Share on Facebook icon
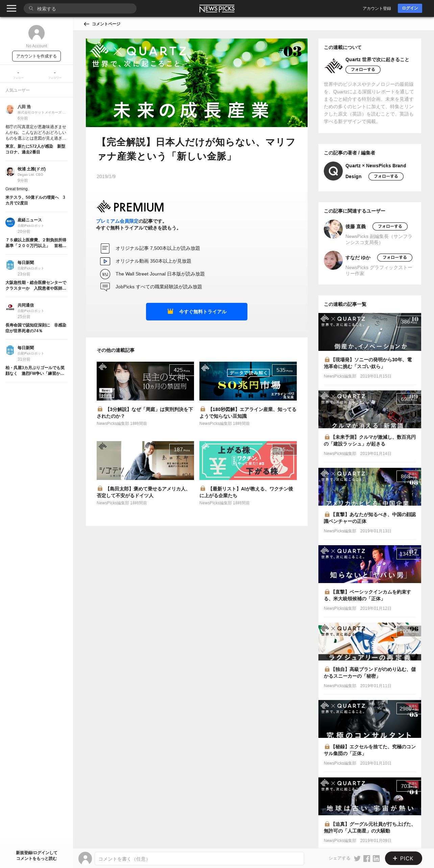The width and height of the screenshot is (434, 868). [367, 859]
